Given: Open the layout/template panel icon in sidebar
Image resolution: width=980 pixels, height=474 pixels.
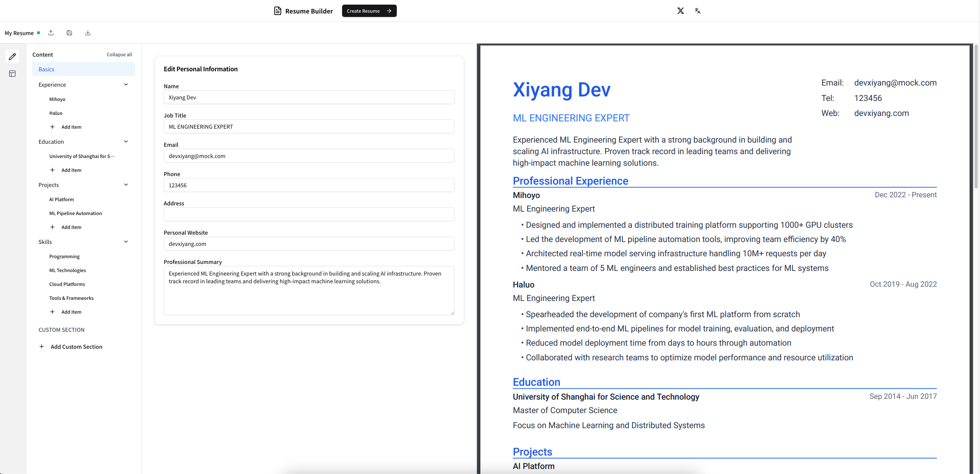Looking at the screenshot, I should coord(12,73).
